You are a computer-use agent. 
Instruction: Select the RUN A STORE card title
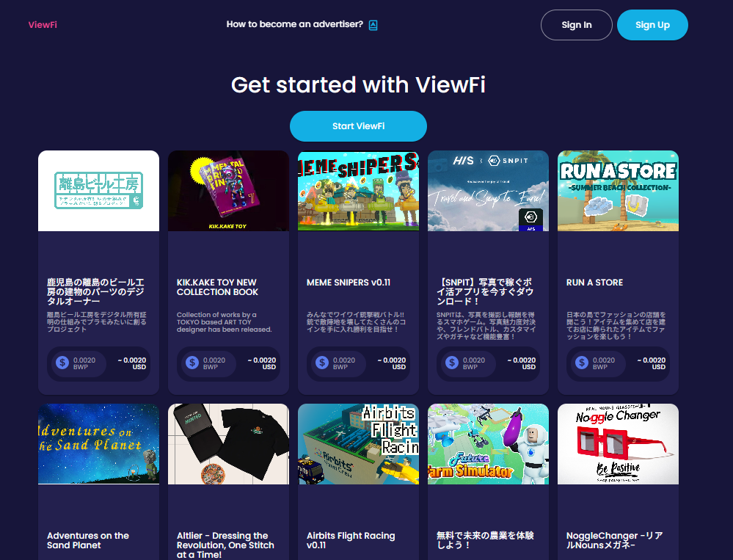pyautogui.click(x=594, y=283)
